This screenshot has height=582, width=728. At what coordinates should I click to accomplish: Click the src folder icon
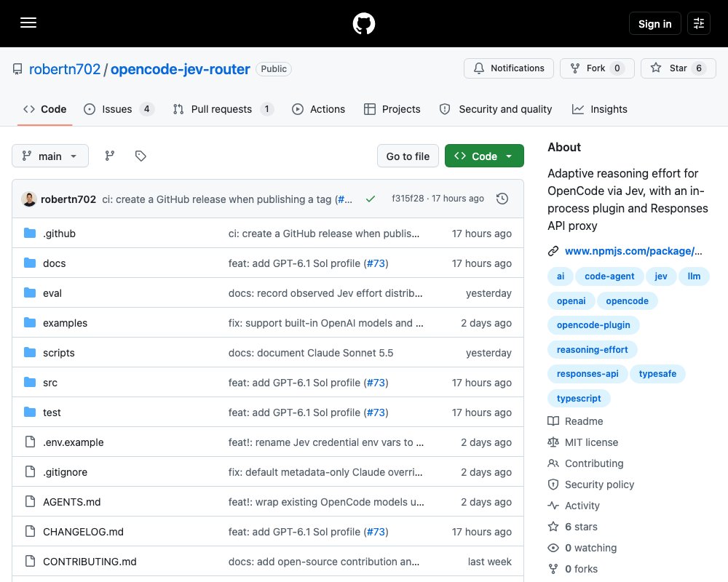(x=30, y=383)
